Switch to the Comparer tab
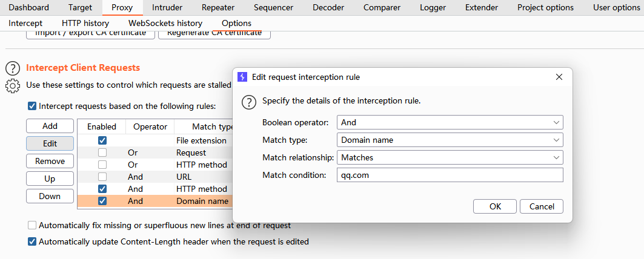 [382, 7]
